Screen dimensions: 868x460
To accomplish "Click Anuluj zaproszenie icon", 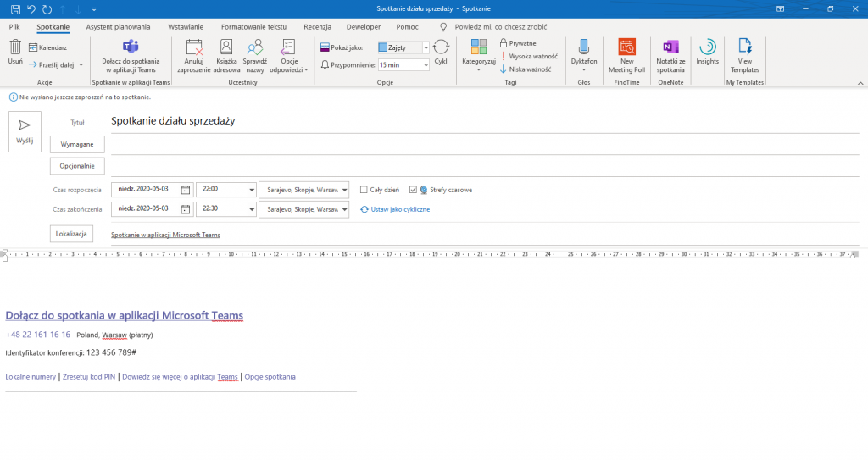I will tap(194, 48).
